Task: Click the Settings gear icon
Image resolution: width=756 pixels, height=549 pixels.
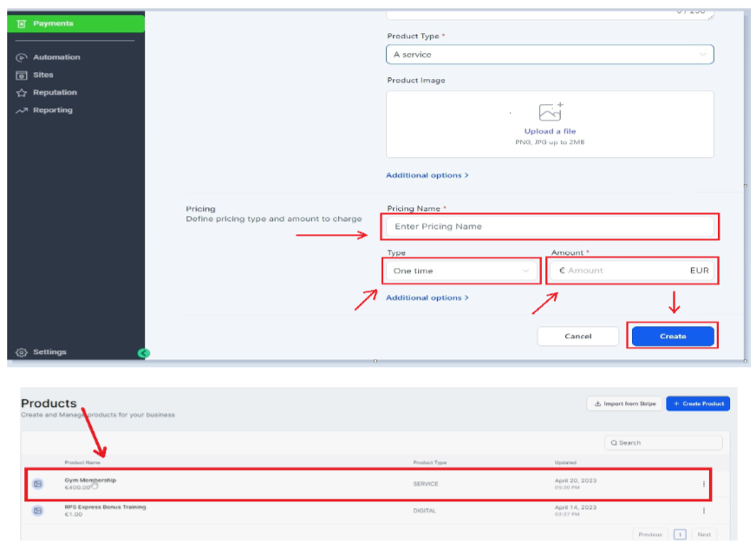Action: pos(22,352)
